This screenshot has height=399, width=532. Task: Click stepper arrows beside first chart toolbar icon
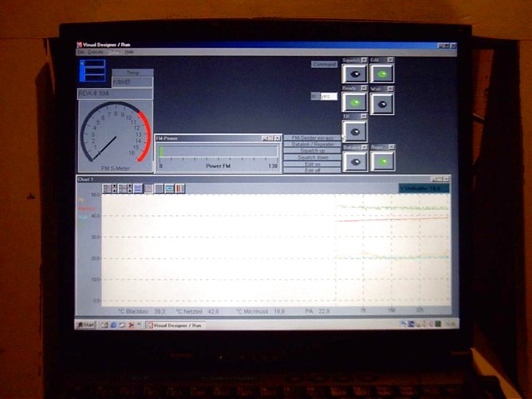coord(114,188)
